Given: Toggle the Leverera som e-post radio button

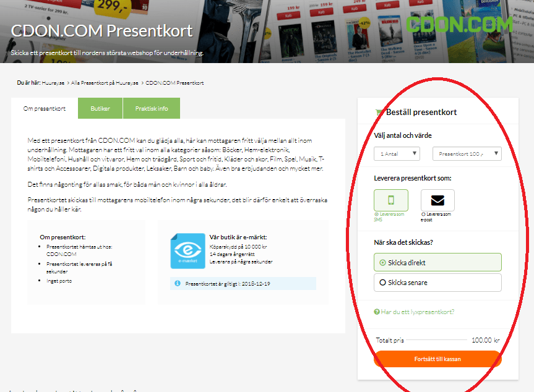Looking at the screenshot, I should [423, 215].
